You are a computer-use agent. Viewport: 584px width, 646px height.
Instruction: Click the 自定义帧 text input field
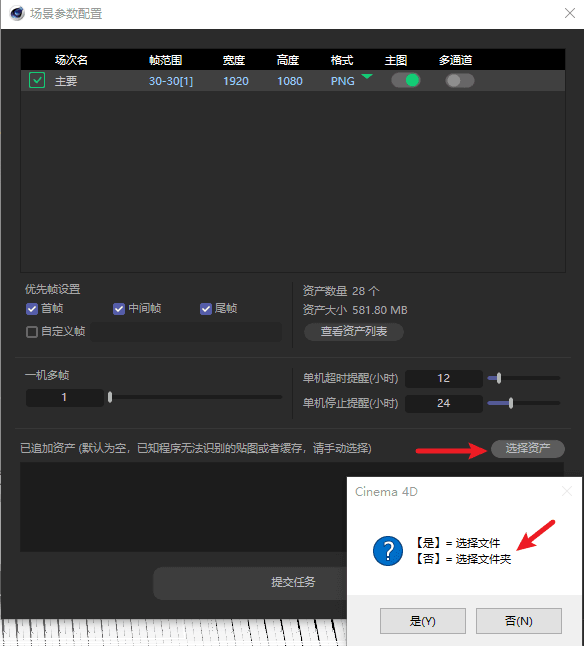pyautogui.click(x=186, y=332)
